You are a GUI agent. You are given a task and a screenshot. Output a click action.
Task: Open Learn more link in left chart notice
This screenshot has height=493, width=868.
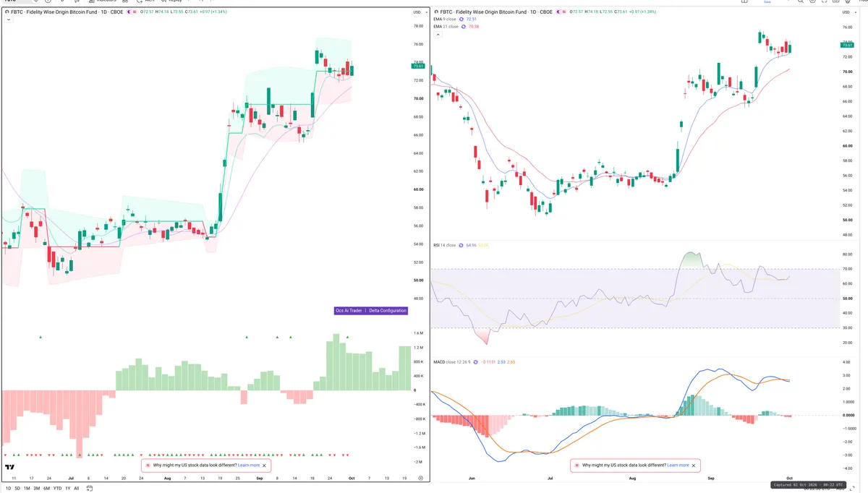coord(249,466)
